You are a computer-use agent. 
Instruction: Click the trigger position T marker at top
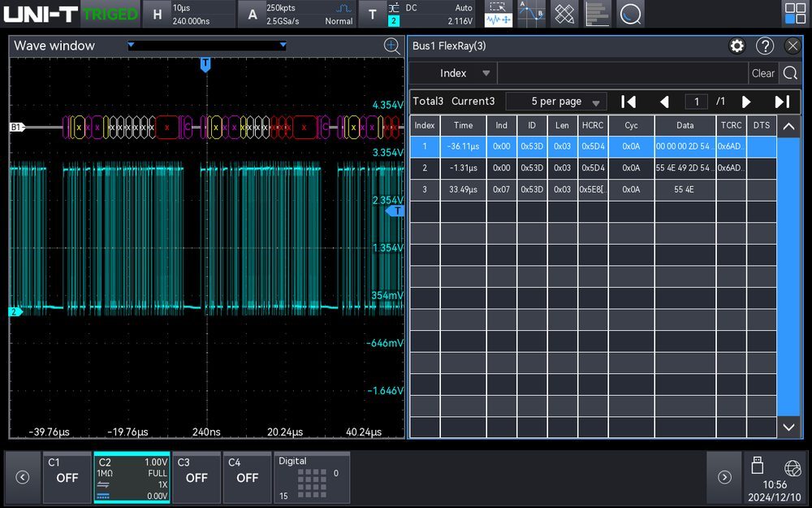click(205, 65)
